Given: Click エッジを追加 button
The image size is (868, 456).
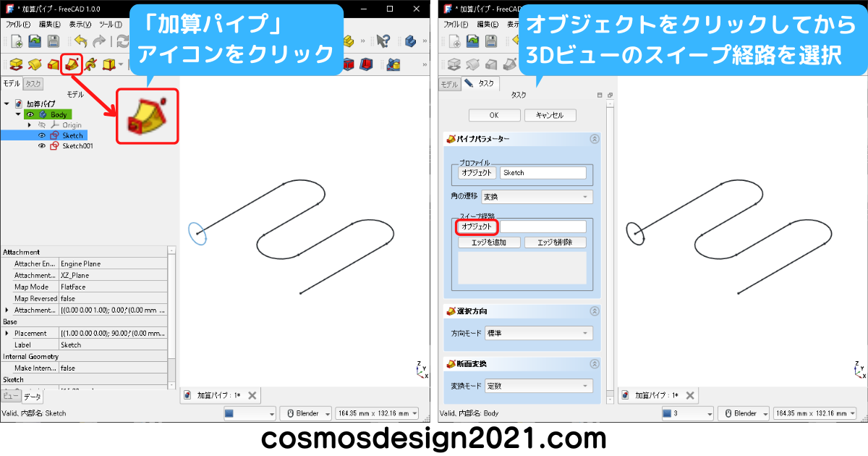Looking at the screenshot, I should pos(489,242).
